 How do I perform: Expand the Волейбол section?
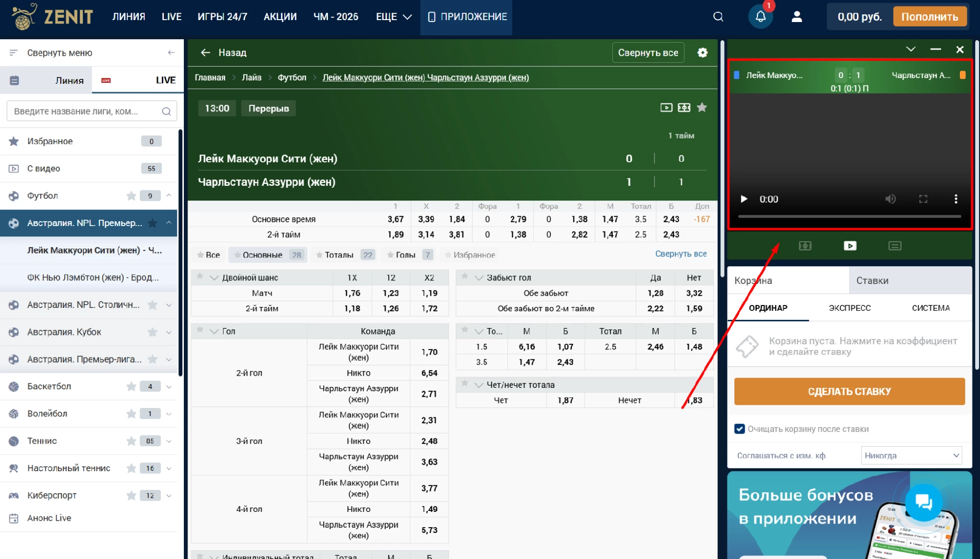[x=169, y=414]
